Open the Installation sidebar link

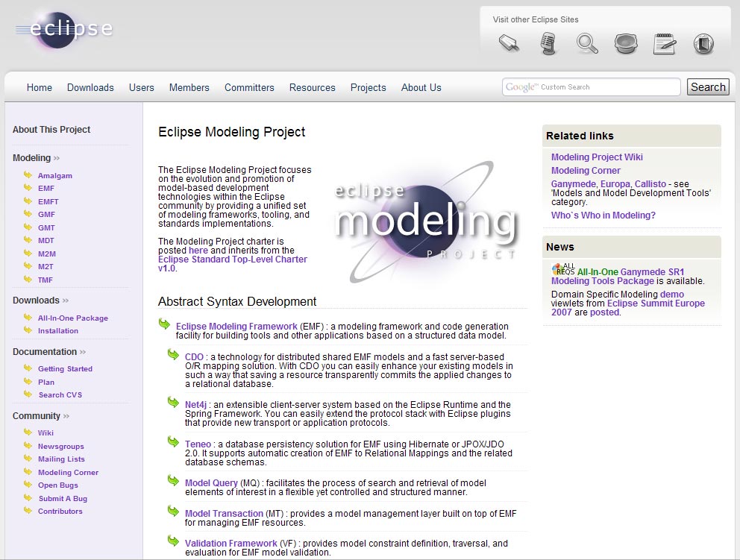58,331
